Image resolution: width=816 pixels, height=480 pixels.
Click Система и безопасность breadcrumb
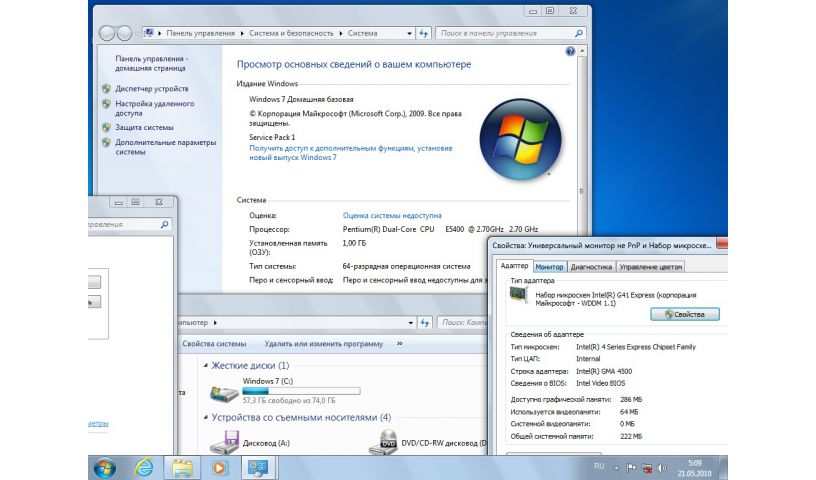[x=291, y=33]
